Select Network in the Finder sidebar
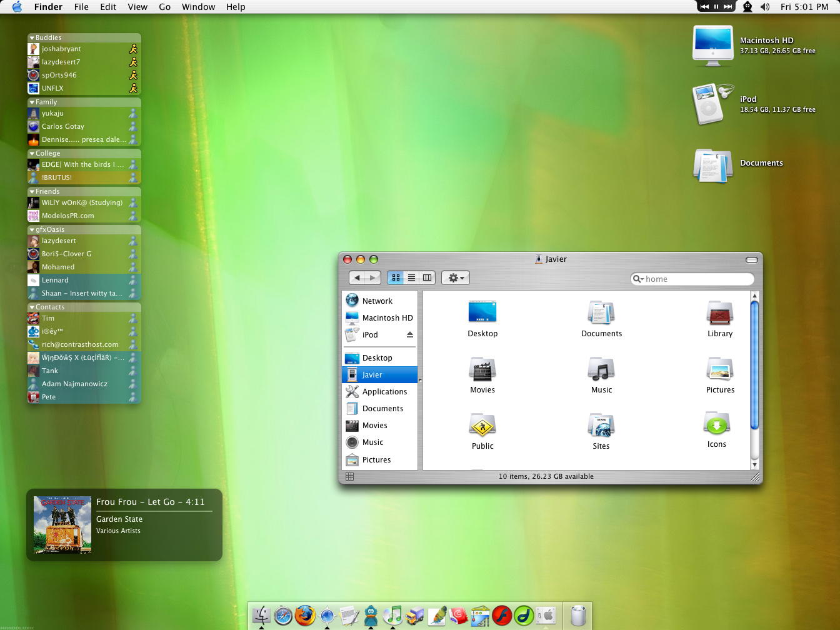 (379, 301)
